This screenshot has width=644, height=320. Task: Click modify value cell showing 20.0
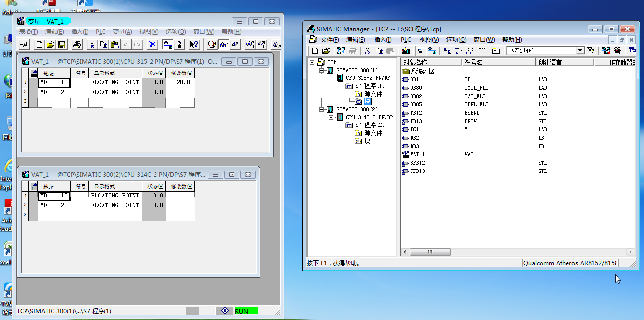(180, 82)
